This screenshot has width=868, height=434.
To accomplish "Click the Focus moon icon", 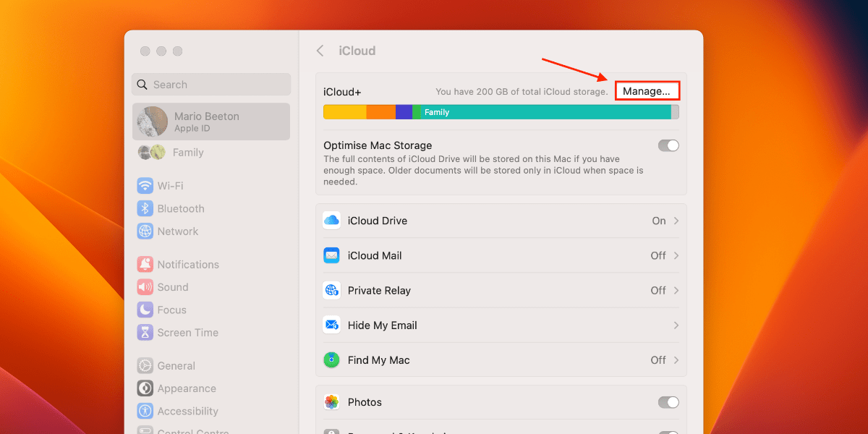I will pos(145,310).
